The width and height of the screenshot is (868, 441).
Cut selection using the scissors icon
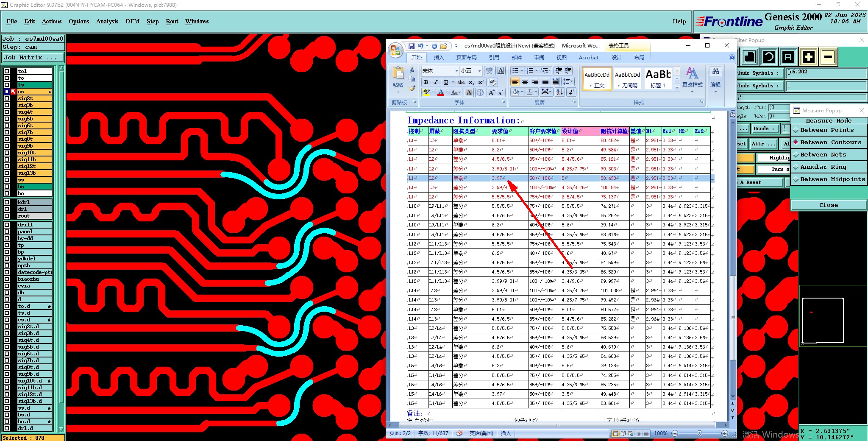412,70
